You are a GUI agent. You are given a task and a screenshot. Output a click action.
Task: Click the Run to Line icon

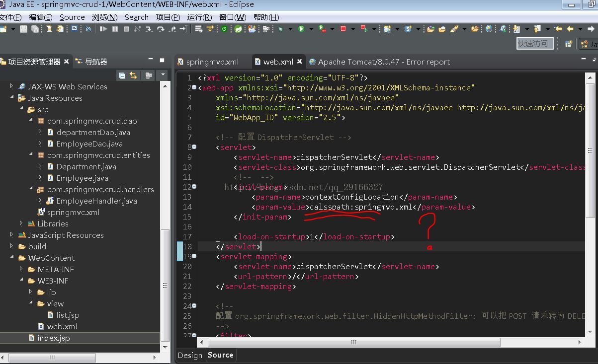(x=183, y=29)
